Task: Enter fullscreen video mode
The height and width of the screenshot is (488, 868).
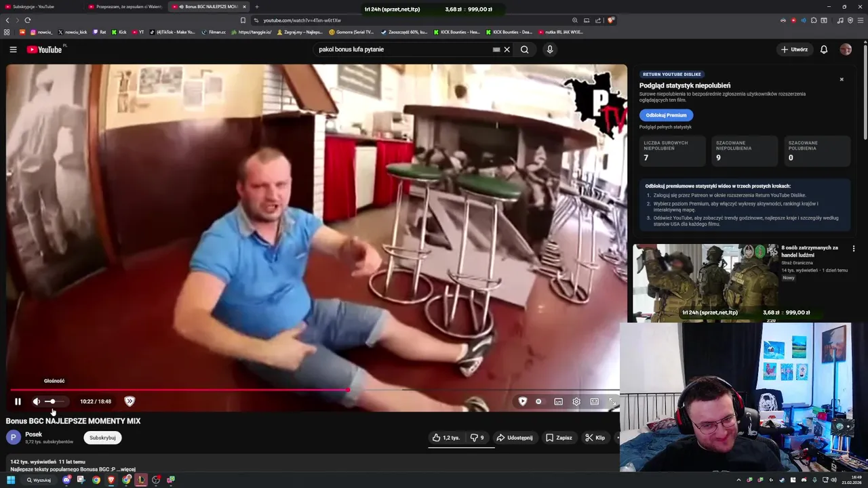Action: click(x=612, y=401)
